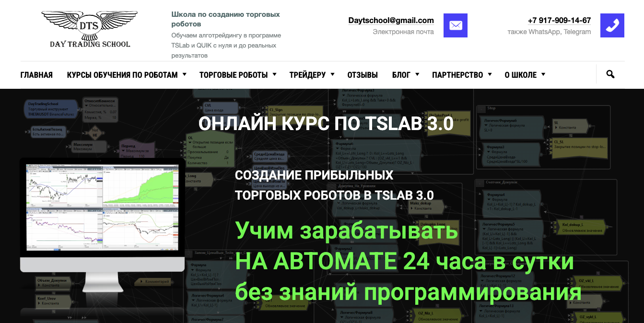Click the Day Trading School winged logo

click(90, 29)
